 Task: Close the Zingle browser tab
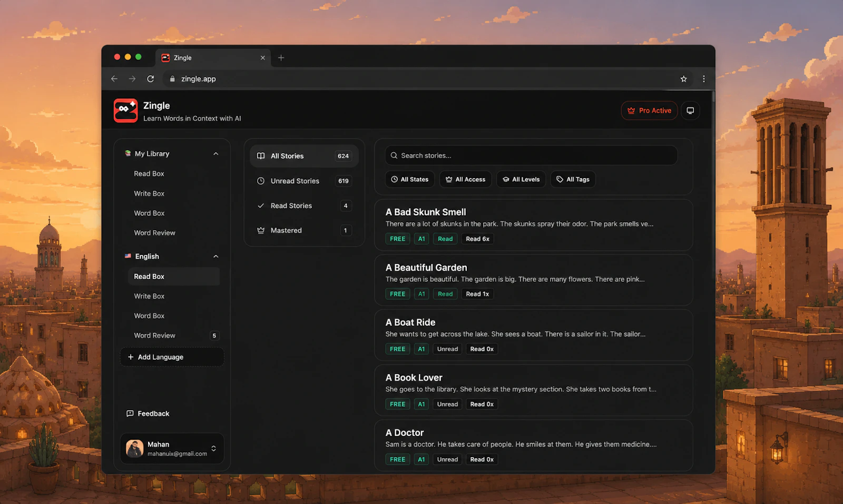tap(263, 58)
